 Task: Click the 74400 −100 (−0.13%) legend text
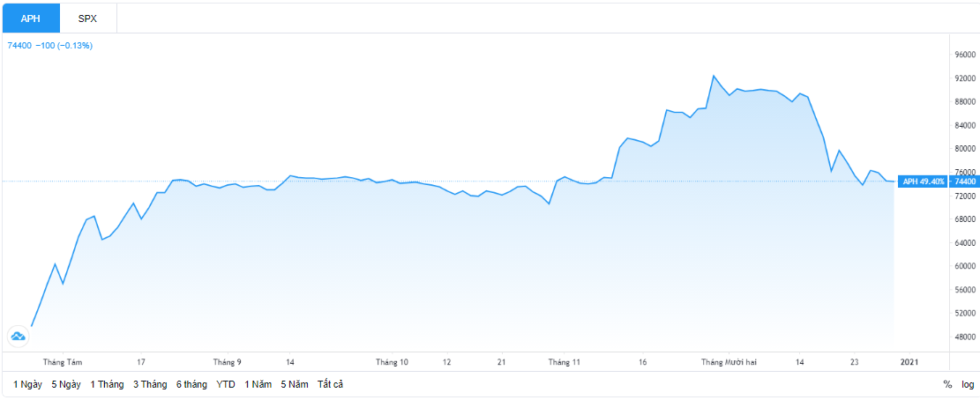(50, 46)
